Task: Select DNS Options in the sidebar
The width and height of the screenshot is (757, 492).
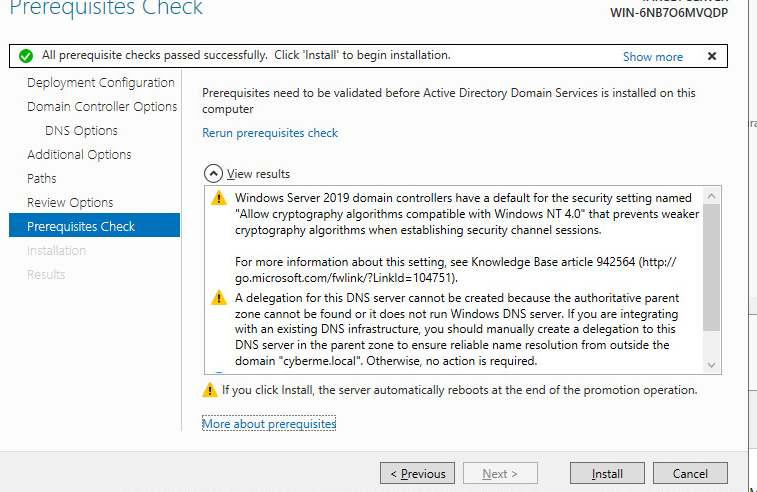Action: (81, 131)
